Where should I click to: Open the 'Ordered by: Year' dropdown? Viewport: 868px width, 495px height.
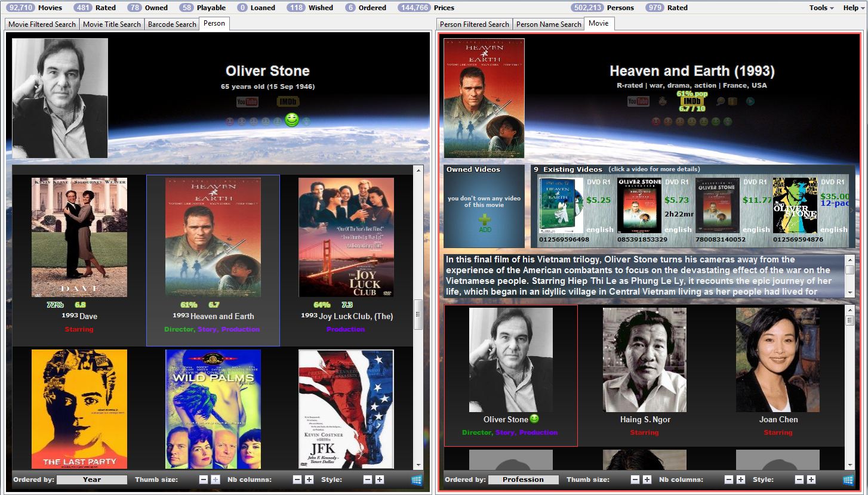(92, 479)
